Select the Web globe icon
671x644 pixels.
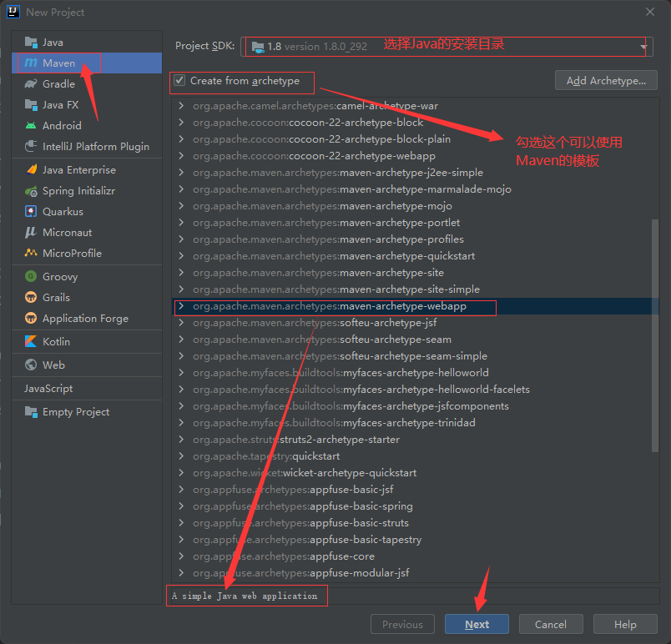(31, 365)
